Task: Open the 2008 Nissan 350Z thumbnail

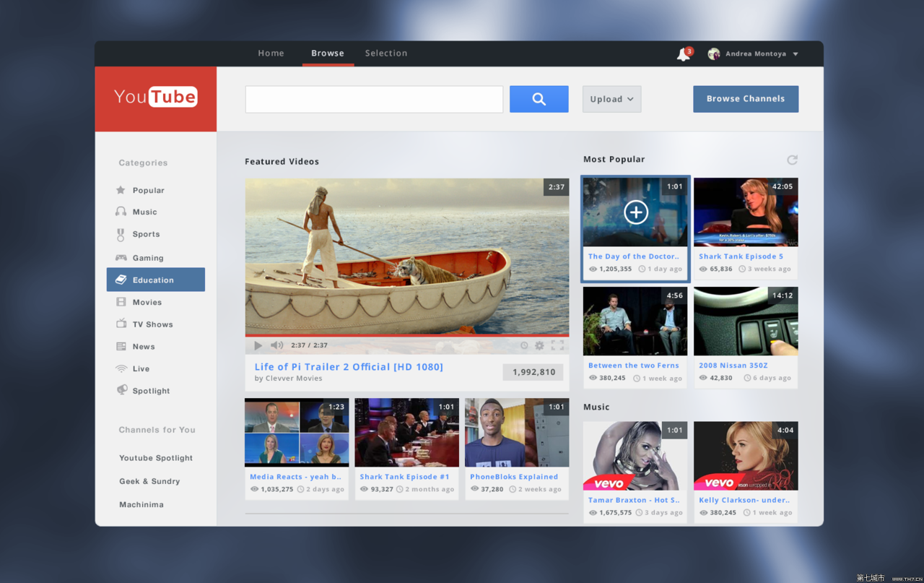Action: point(746,321)
